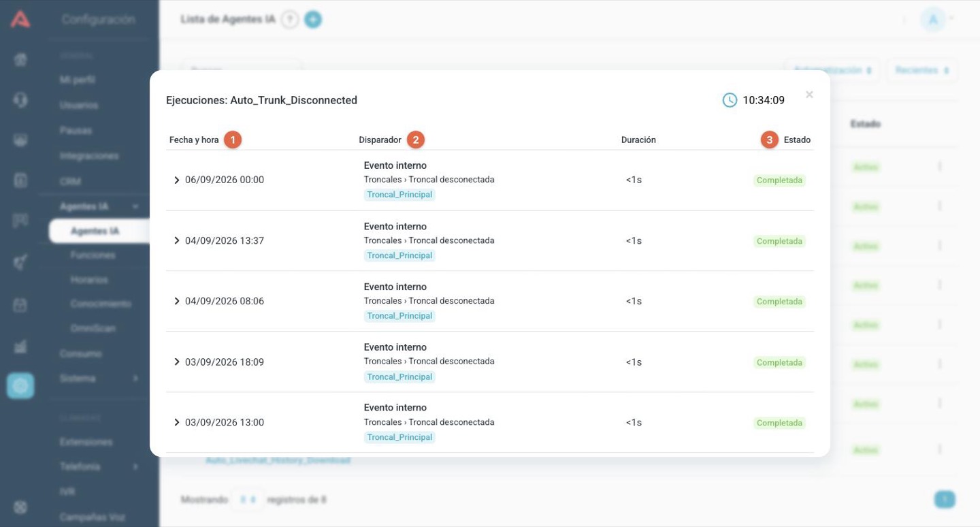Go to page 1 pagination button
This screenshot has width=980, height=527.
click(x=945, y=500)
